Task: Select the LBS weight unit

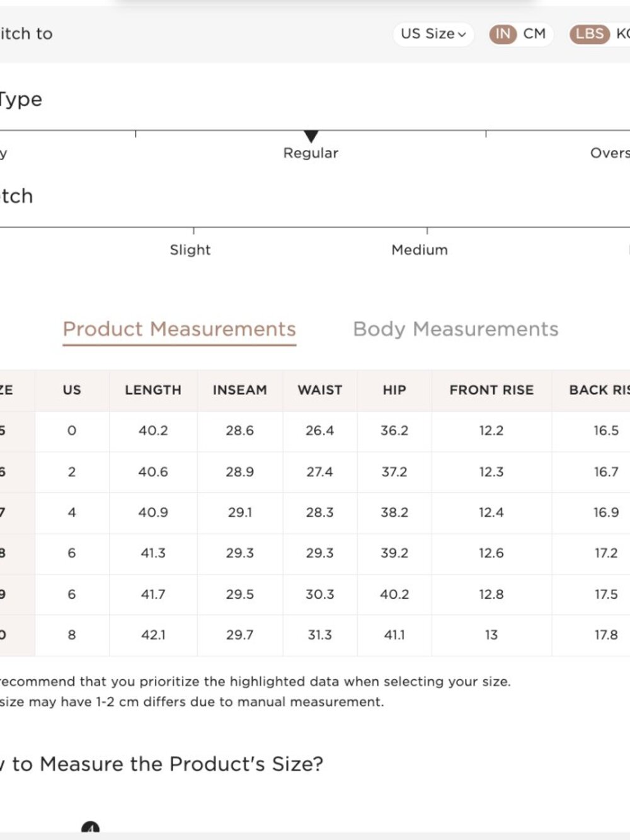Action: click(x=589, y=34)
